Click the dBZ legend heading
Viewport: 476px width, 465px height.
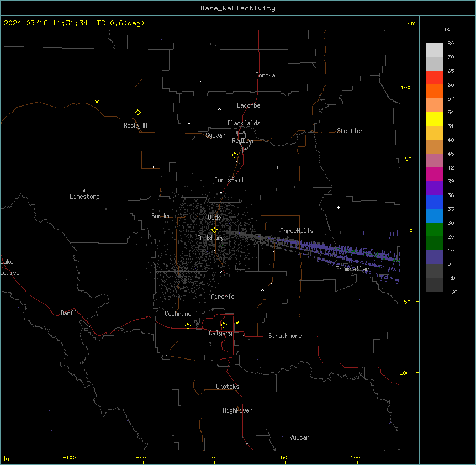[x=447, y=30]
